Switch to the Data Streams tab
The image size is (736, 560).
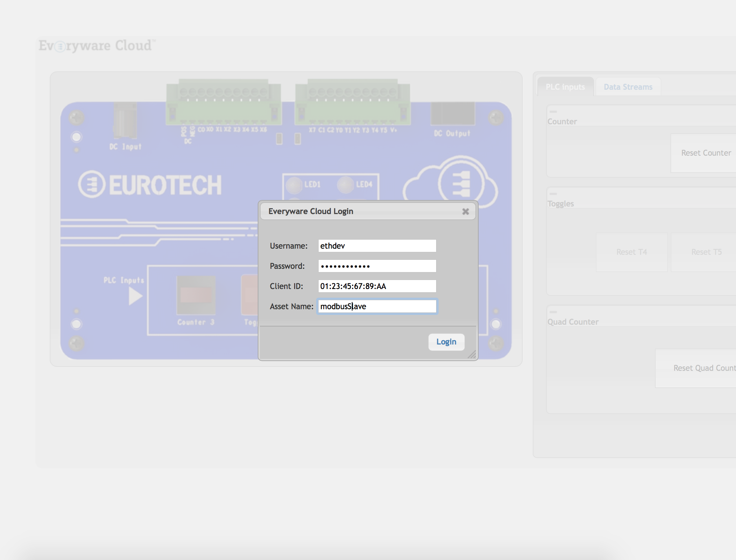(x=628, y=87)
